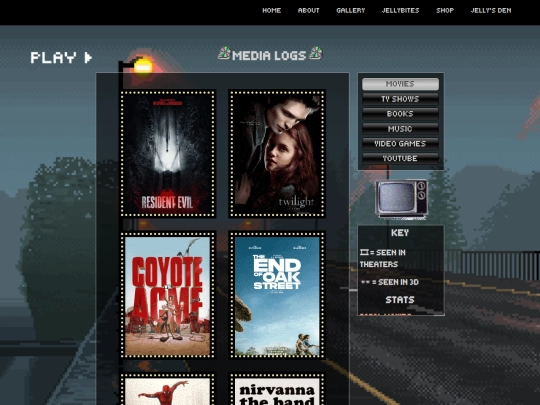
Task: Open the Resident Evil movie poster
Action: [168, 154]
